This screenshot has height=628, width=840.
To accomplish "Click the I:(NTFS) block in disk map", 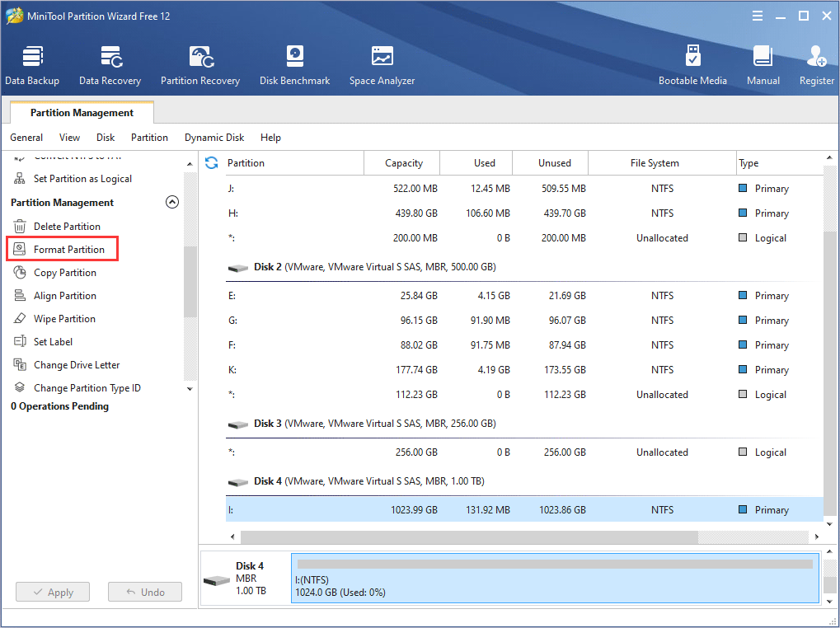I will [x=555, y=579].
